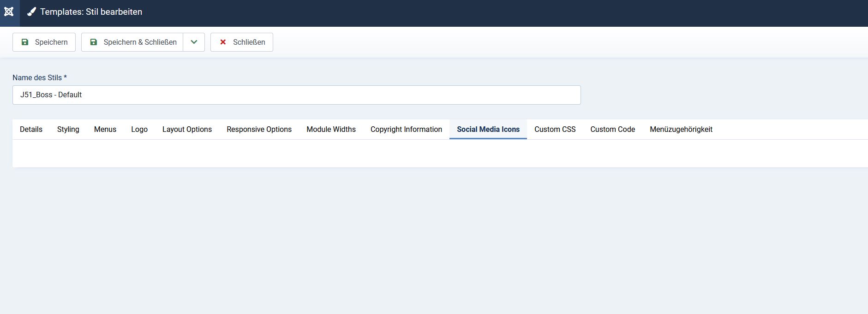Open the Layout Options tab

coord(187,130)
